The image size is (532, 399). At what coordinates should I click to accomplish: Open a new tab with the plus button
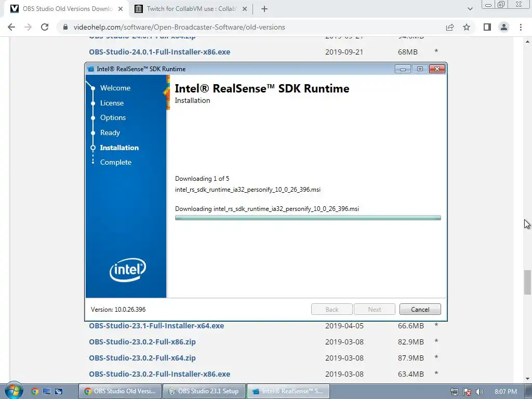coord(264,9)
